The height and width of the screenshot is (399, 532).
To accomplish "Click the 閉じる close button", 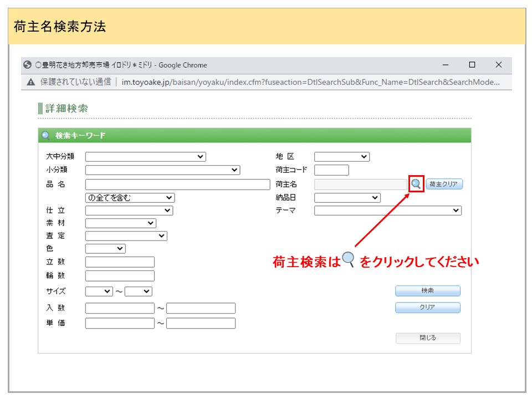I will [x=428, y=338].
